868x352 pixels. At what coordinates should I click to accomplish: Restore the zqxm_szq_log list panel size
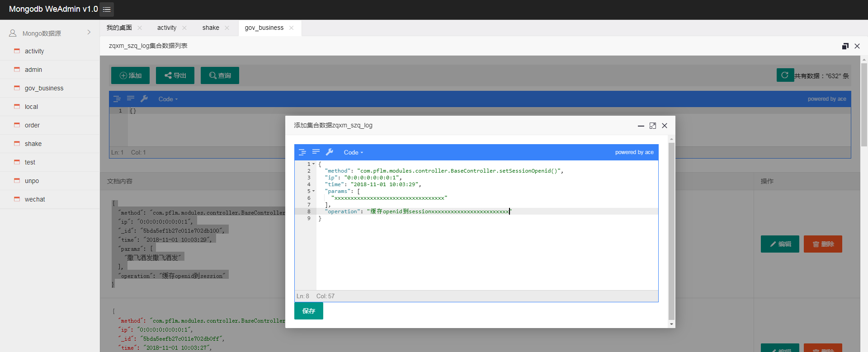coord(845,46)
